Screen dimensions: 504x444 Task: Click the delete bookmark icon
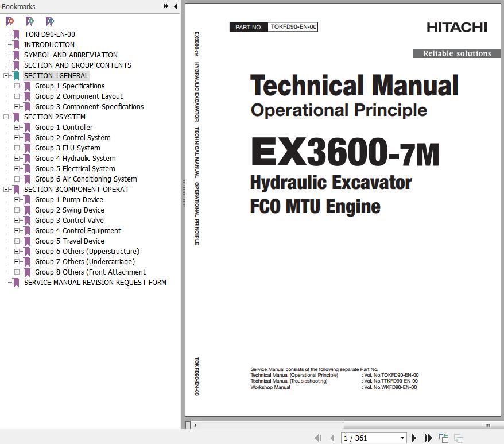[10, 21]
